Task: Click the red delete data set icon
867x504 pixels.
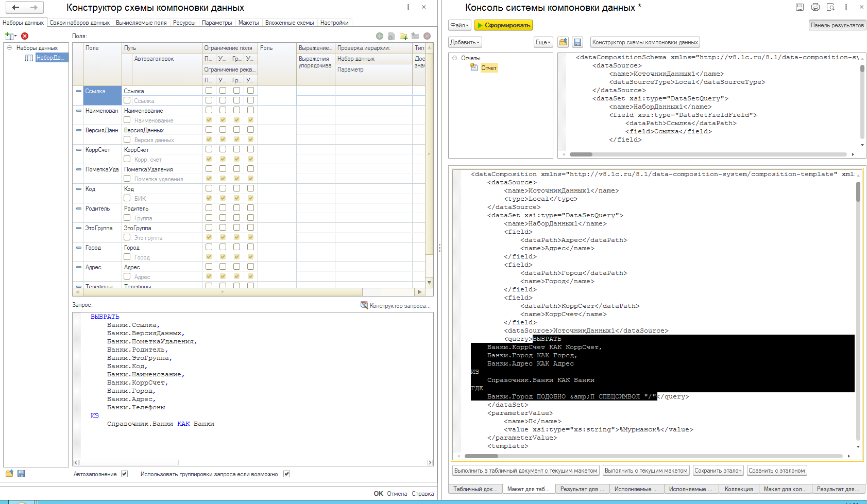Action: 25,36
